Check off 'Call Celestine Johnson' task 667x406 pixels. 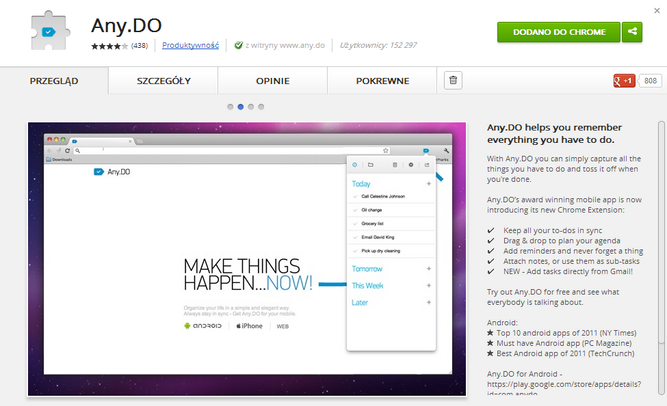[x=355, y=197]
